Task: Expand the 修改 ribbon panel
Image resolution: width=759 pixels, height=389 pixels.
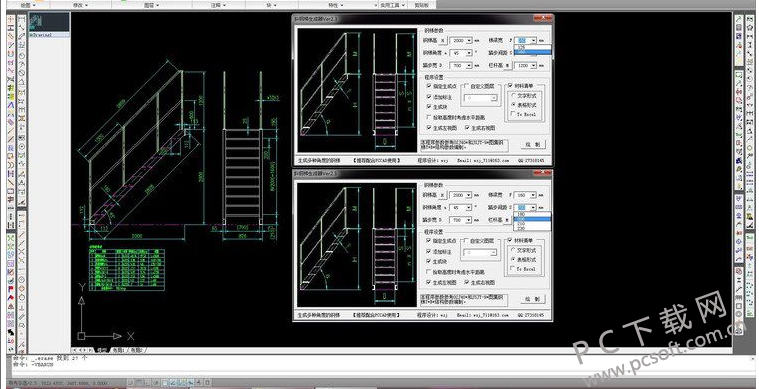Action: (x=80, y=5)
